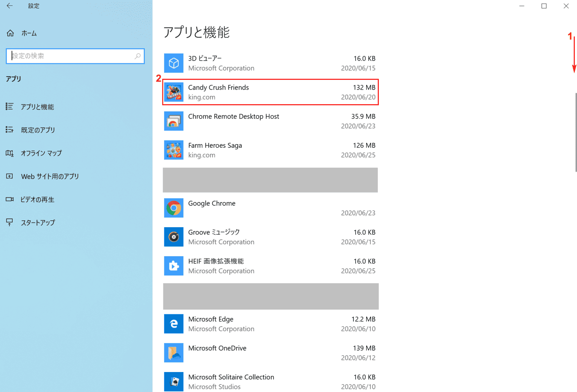Open スタートアップ settings
The height and width of the screenshot is (392, 577).
pos(38,223)
